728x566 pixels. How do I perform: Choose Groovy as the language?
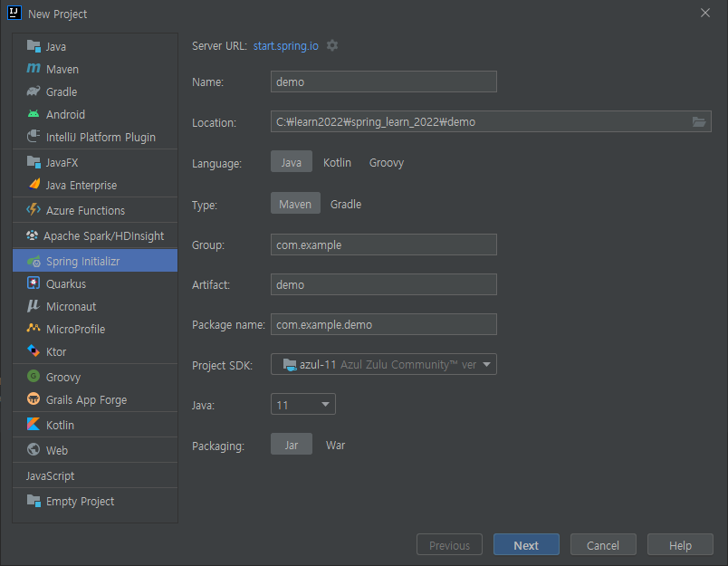click(x=387, y=162)
